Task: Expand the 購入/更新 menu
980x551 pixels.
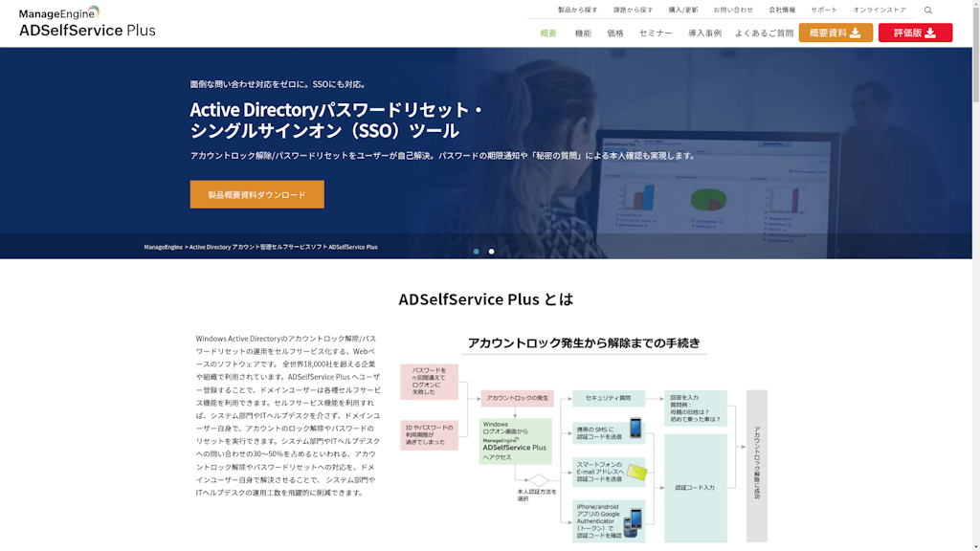Action: click(685, 9)
